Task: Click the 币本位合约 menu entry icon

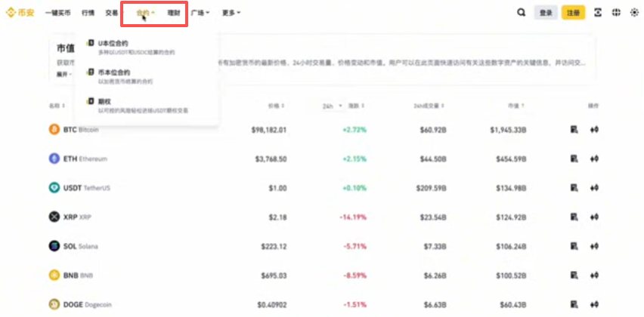Action: [90, 72]
